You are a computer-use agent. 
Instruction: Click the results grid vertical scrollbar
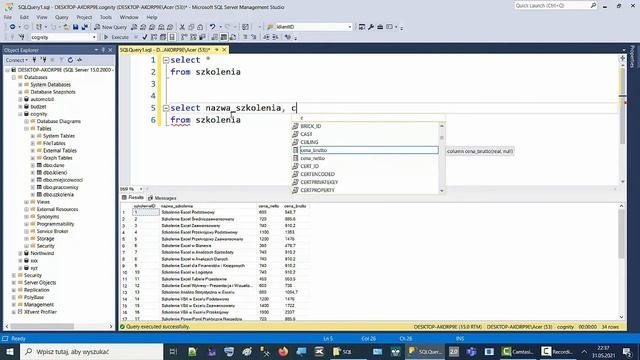click(x=621, y=261)
